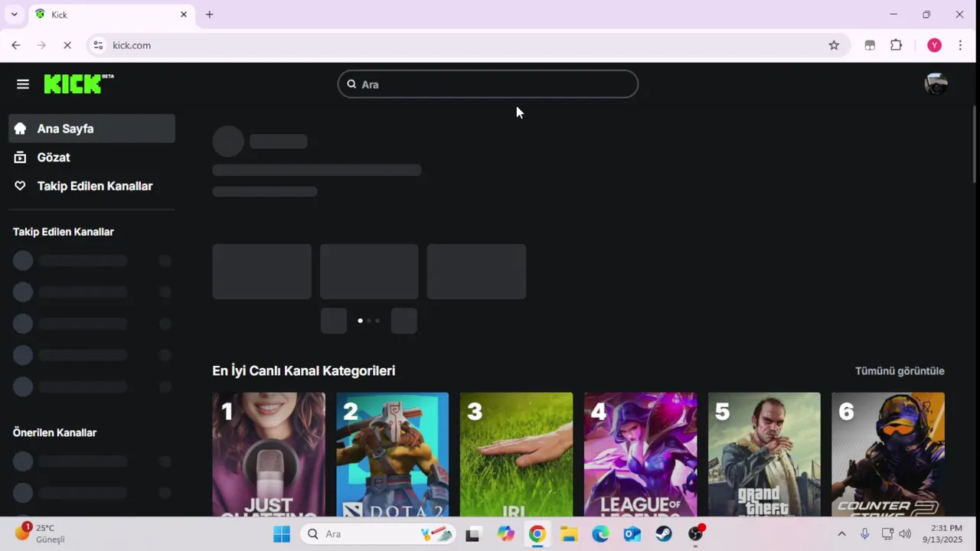Viewport: 980px width, 551px height.
Task: Stop loading the page
Action: [x=67, y=45]
